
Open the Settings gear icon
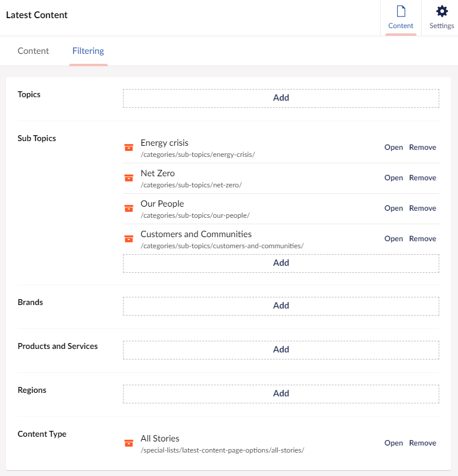pos(442,11)
